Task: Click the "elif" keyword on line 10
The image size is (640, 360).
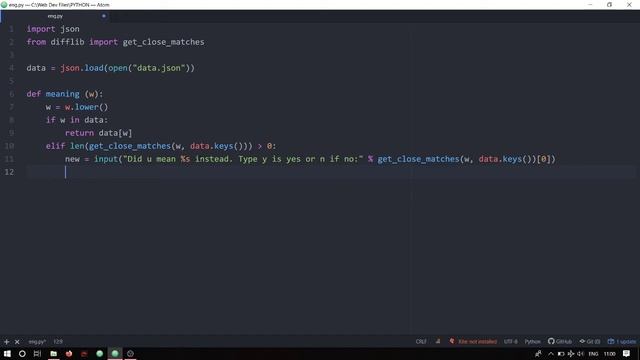Action: (55, 146)
